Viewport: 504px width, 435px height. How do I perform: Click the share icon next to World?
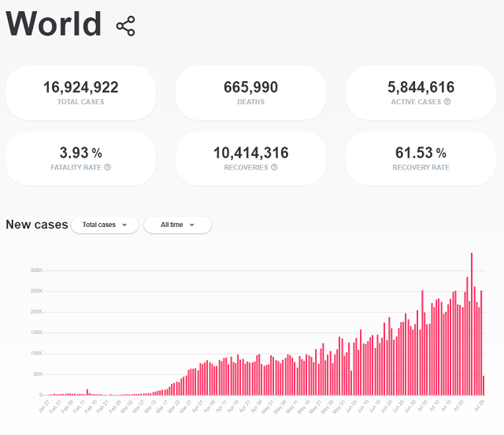[x=125, y=26]
